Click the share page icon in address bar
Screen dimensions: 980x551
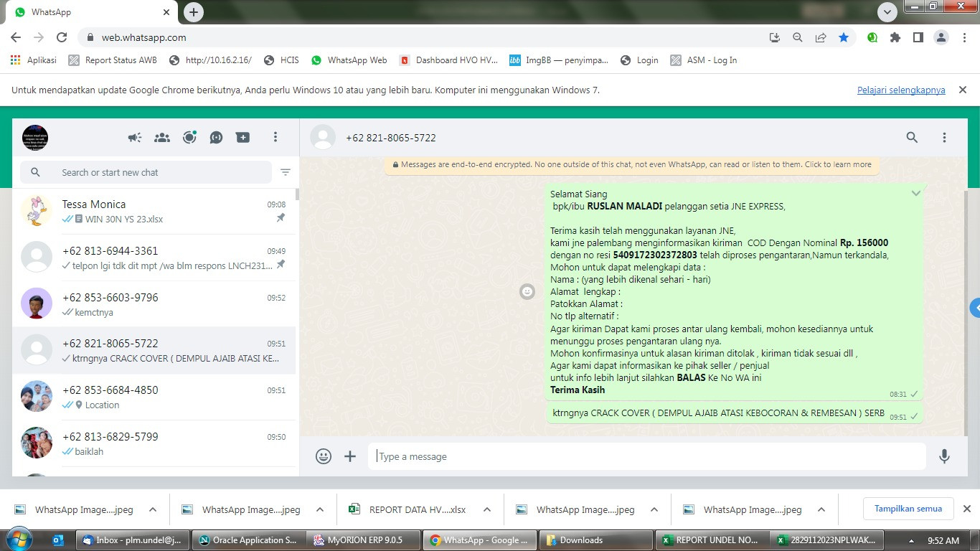(821, 37)
